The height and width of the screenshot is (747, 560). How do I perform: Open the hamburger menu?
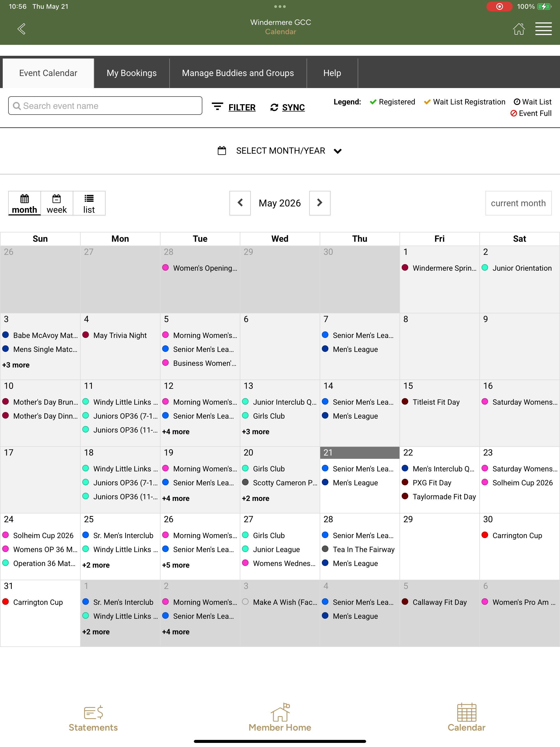pos(543,29)
